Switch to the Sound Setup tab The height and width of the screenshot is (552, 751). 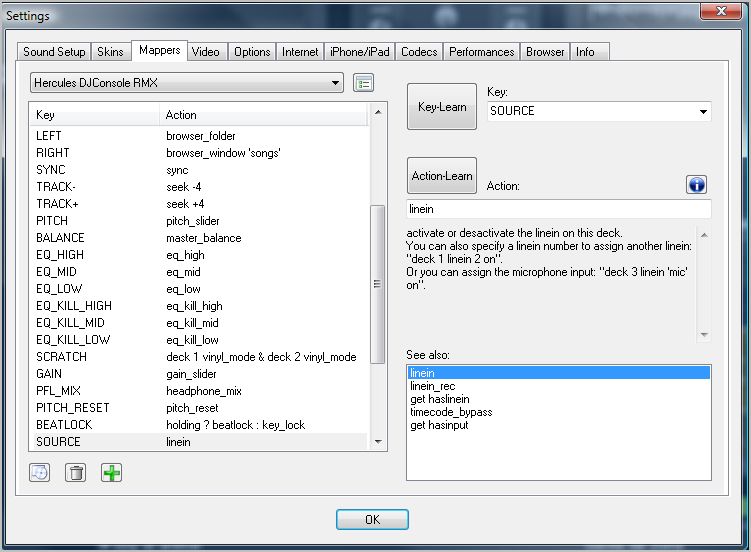coord(54,52)
